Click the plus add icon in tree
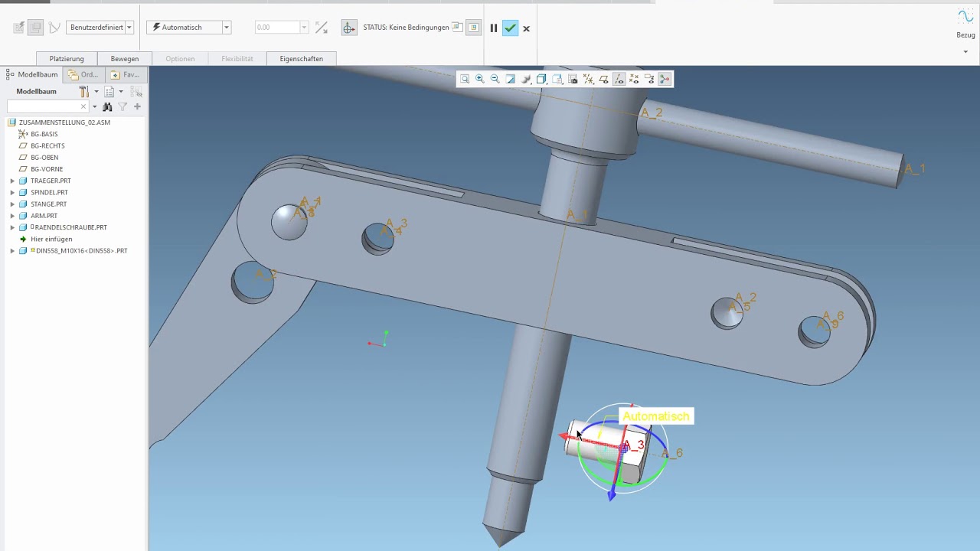This screenshot has height=551, width=980. (138, 107)
